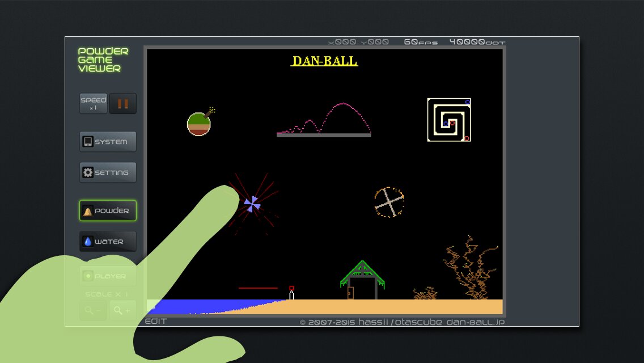Change the SPEED x1 setting
The height and width of the screenshot is (363, 644).
(93, 104)
